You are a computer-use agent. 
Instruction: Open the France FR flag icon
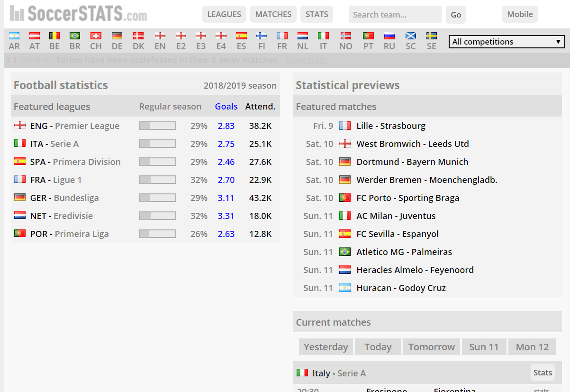click(x=282, y=36)
